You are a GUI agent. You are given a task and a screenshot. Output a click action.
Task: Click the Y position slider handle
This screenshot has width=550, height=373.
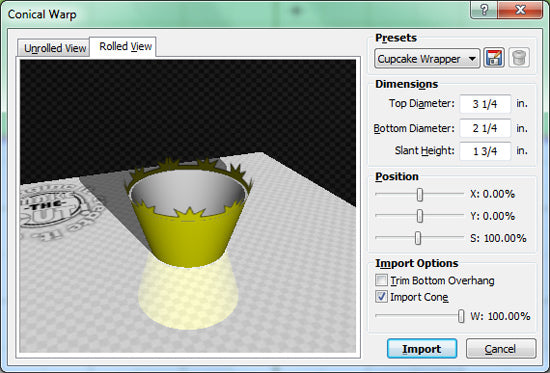(x=420, y=216)
